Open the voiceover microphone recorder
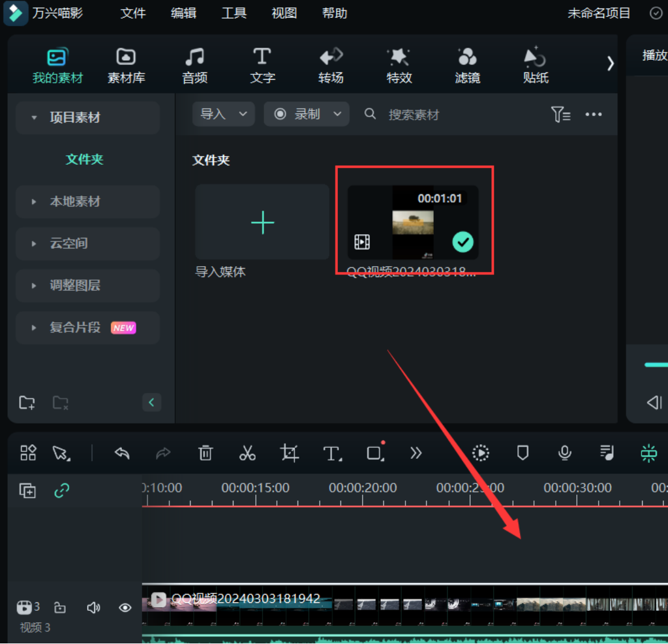This screenshot has height=644, width=668. (565, 453)
